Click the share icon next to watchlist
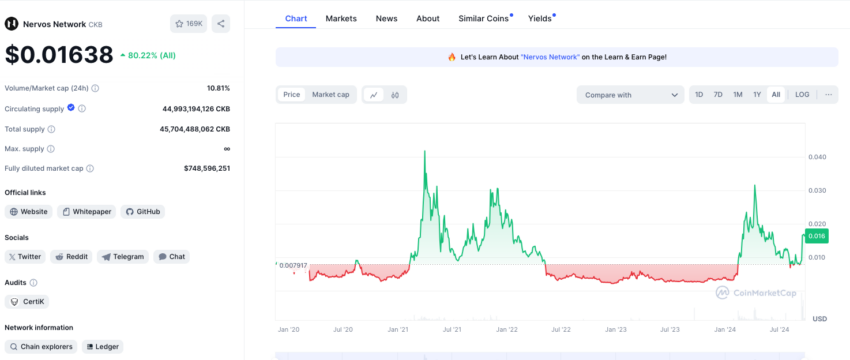This screenshot has width=850, height=360. (x=221, y=24)
